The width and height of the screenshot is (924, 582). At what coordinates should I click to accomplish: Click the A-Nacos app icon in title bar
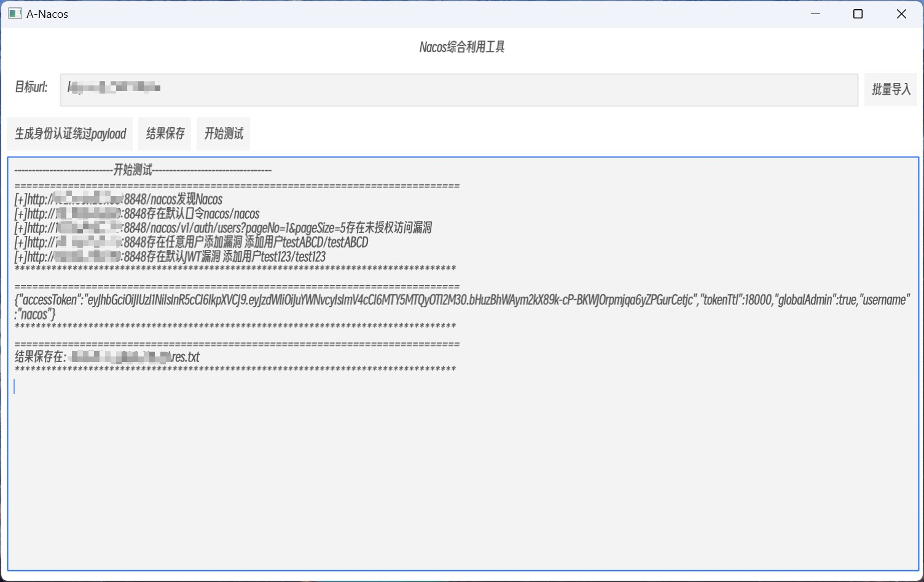pyautogui.click(x=15, y=14)
